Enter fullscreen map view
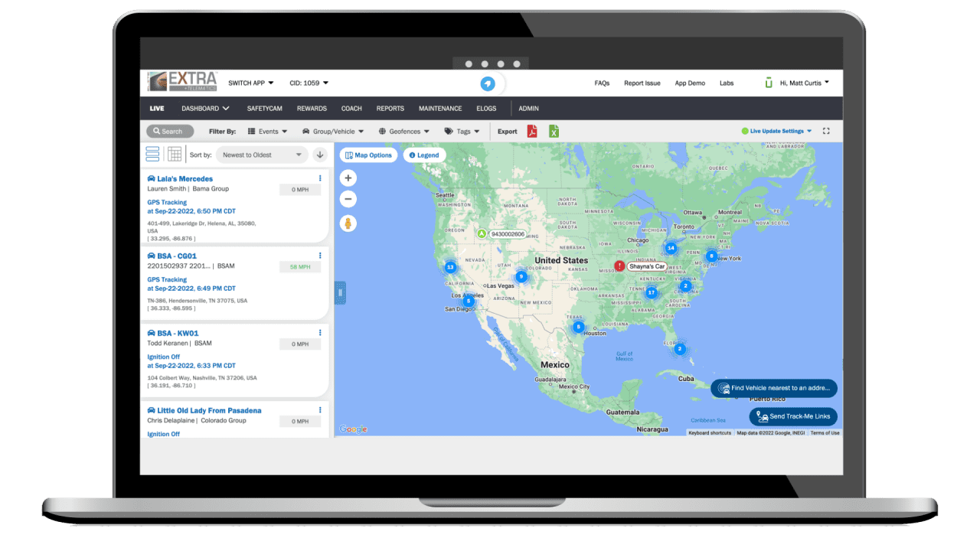 pyautogui.click(x=826, y=131)
